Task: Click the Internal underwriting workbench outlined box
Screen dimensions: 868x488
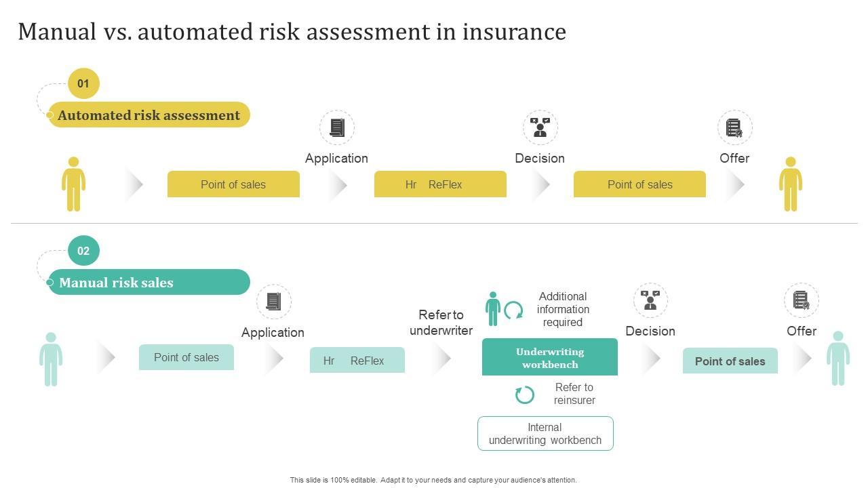Action: [x=545, y=434]
